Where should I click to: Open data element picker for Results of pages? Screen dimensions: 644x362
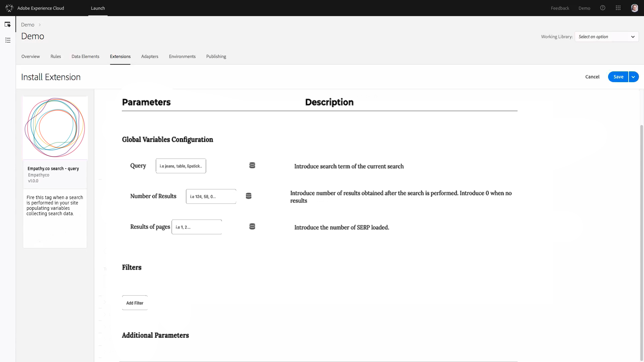(252, 227)
